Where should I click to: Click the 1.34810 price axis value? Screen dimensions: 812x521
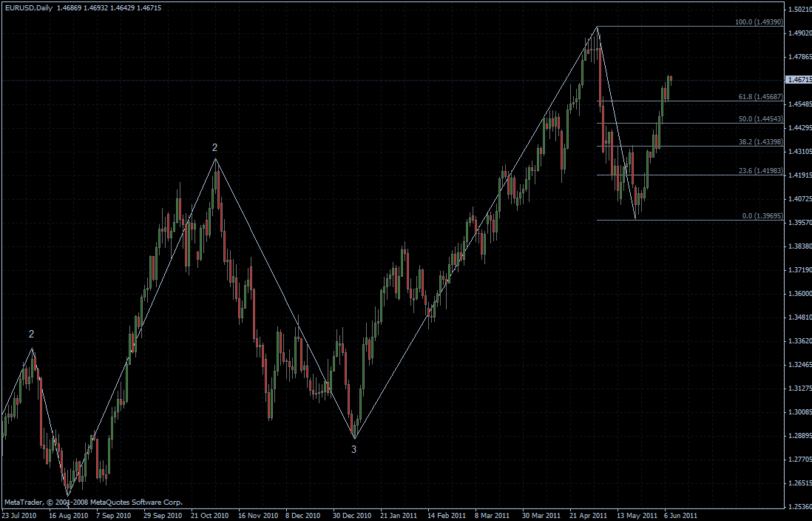pos(799,317)
